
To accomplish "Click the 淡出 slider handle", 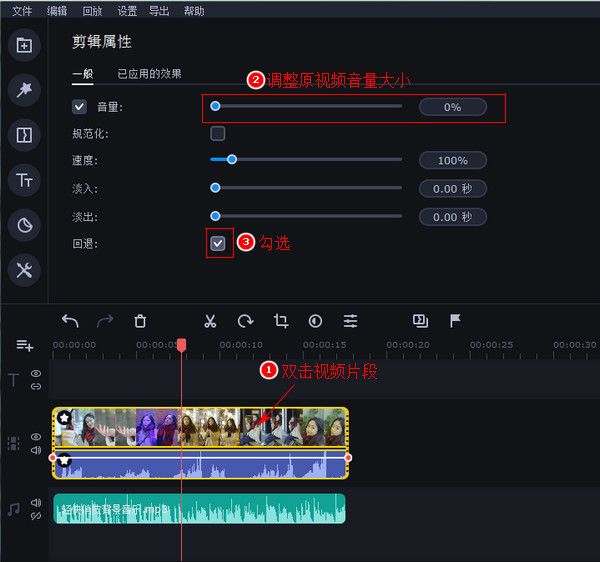I will pyautogui.click(x=215, y=216).
